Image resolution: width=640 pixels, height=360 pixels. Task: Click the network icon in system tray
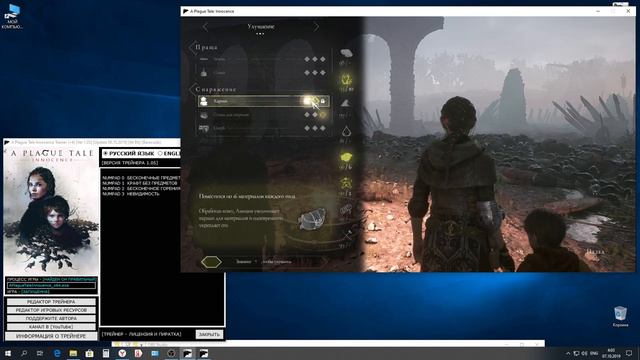pos(576,353)
